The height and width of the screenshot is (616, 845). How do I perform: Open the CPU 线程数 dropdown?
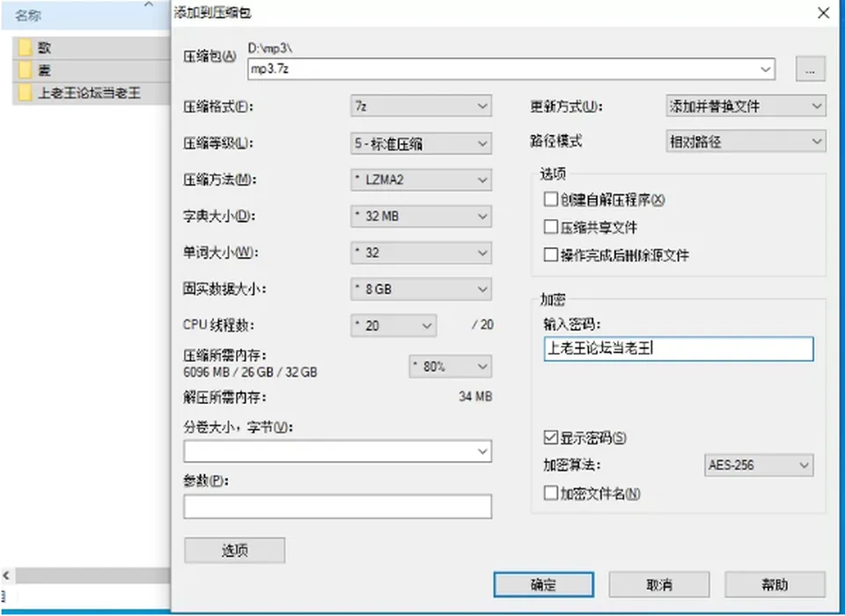[x=393, y=326]
